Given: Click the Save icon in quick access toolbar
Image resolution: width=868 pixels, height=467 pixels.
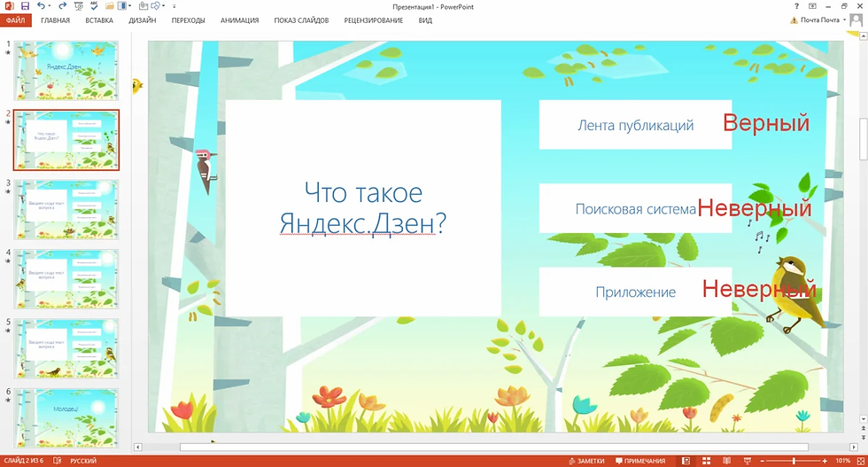Looking at the screenshot, I should pos(25,6).
